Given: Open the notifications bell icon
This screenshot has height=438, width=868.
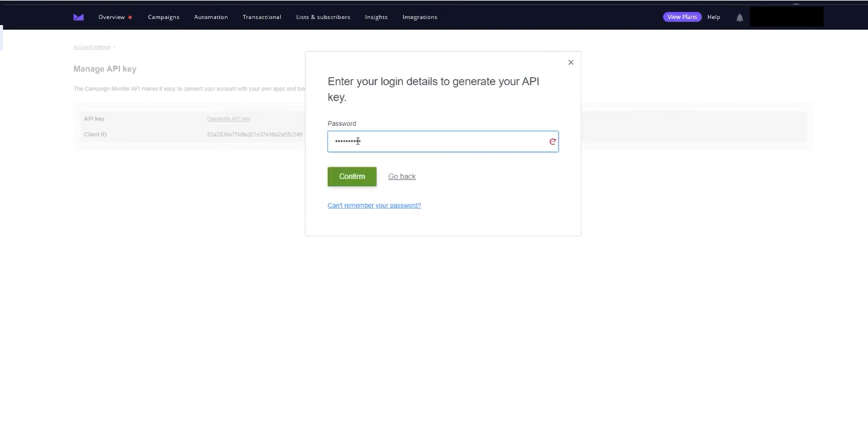Looking at the screenshot, I should [739, 17].
